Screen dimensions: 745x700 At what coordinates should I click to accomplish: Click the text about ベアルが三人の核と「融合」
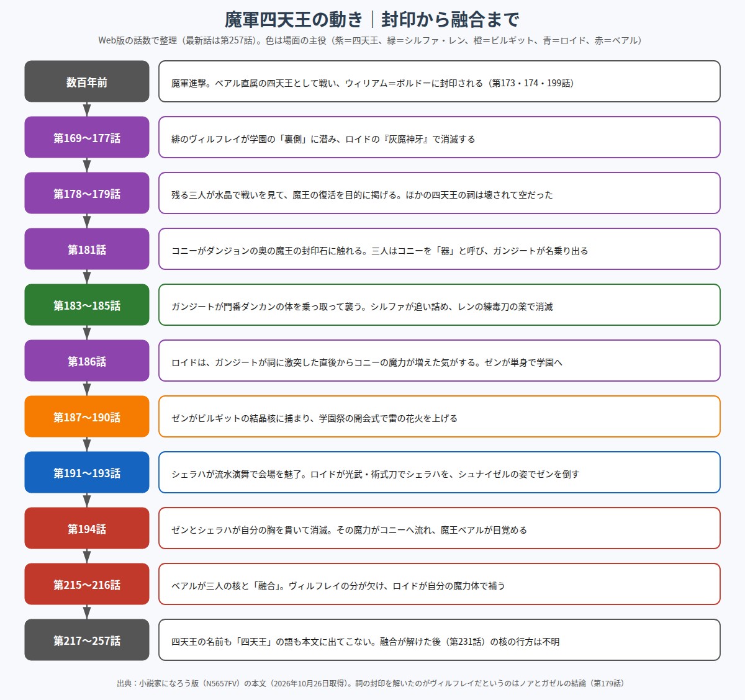[338, 586]
